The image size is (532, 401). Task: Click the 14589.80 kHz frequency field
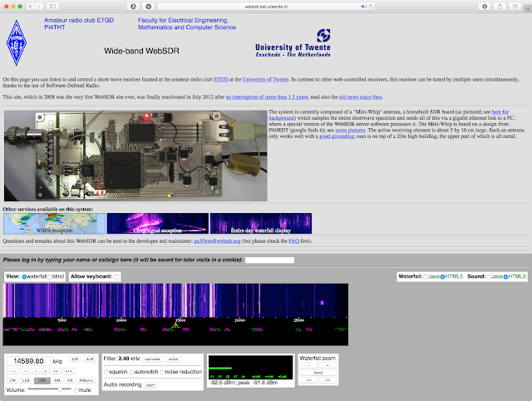[29, 361]
